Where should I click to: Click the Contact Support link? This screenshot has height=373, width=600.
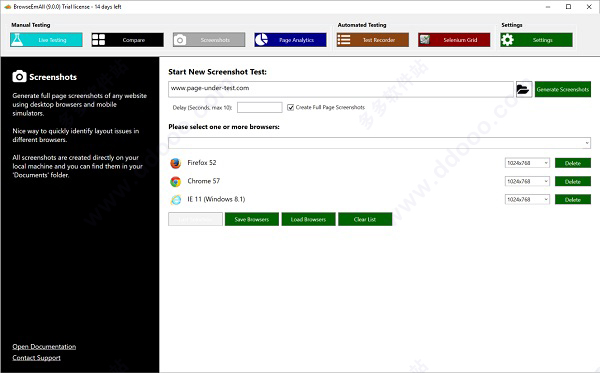pos(36,358)
